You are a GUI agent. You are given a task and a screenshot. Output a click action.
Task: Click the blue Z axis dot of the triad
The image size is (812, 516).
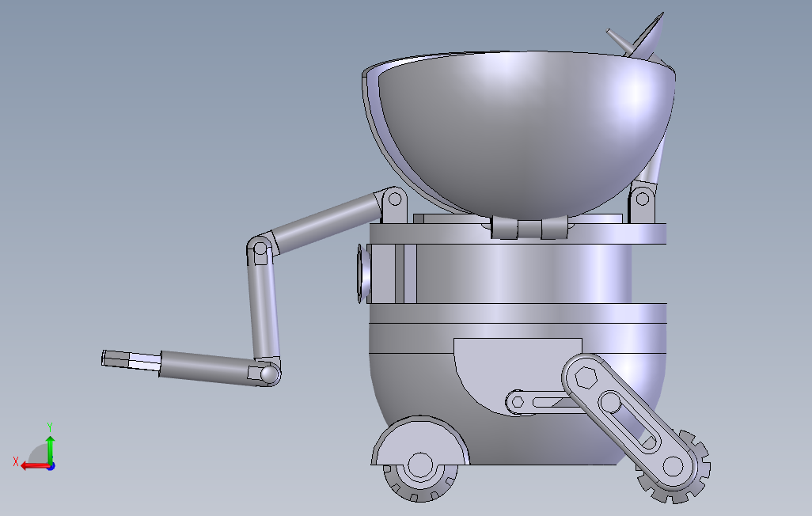51,467
